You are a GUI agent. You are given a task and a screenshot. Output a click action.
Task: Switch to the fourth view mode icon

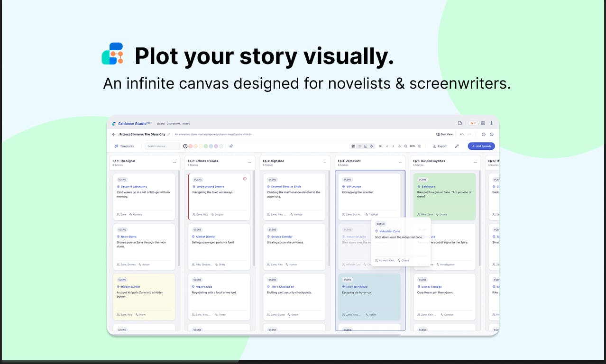(x=372, y=146)
